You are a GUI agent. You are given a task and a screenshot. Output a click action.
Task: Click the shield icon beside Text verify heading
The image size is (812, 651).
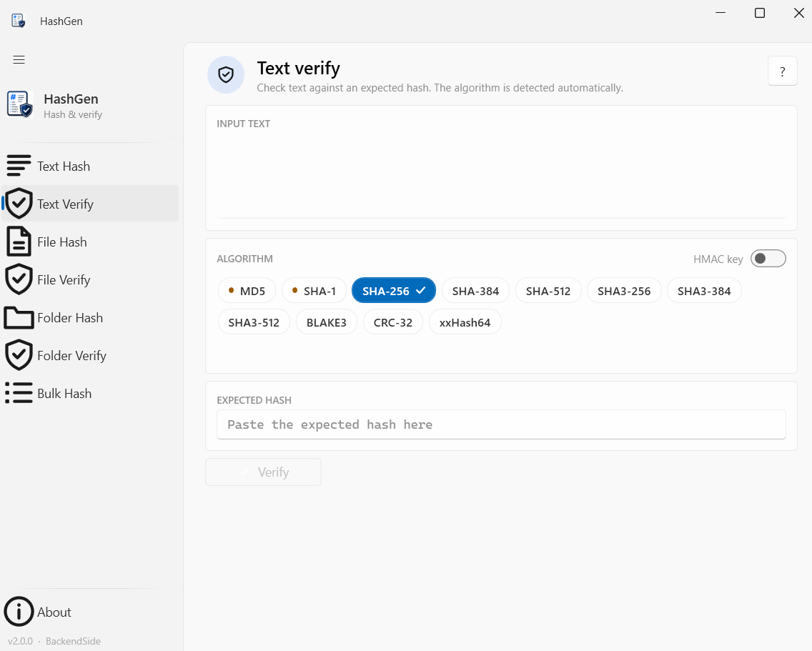coord(226,74)
